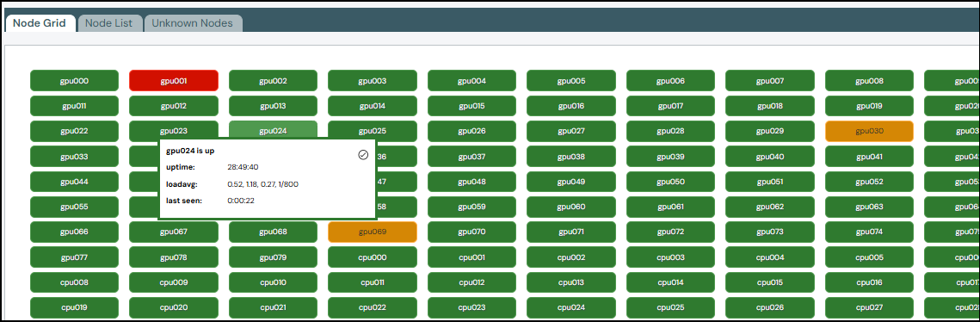Click node gpu066

(x=74, y=232)
